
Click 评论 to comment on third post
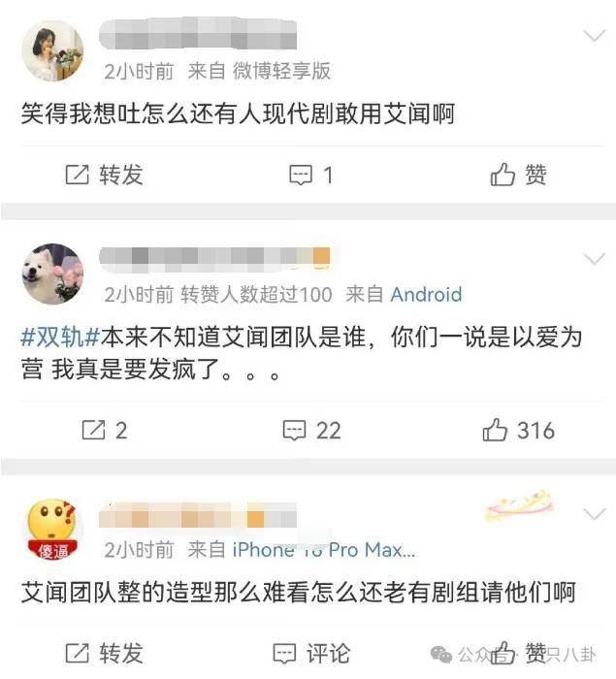tap(311, 654)
